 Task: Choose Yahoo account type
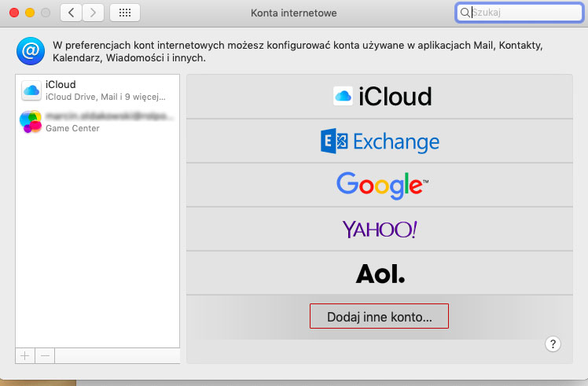click(x=380, y=229)
